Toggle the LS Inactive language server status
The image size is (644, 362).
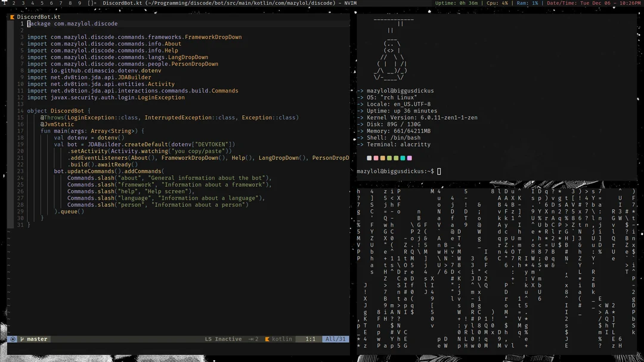coord(224,339)
